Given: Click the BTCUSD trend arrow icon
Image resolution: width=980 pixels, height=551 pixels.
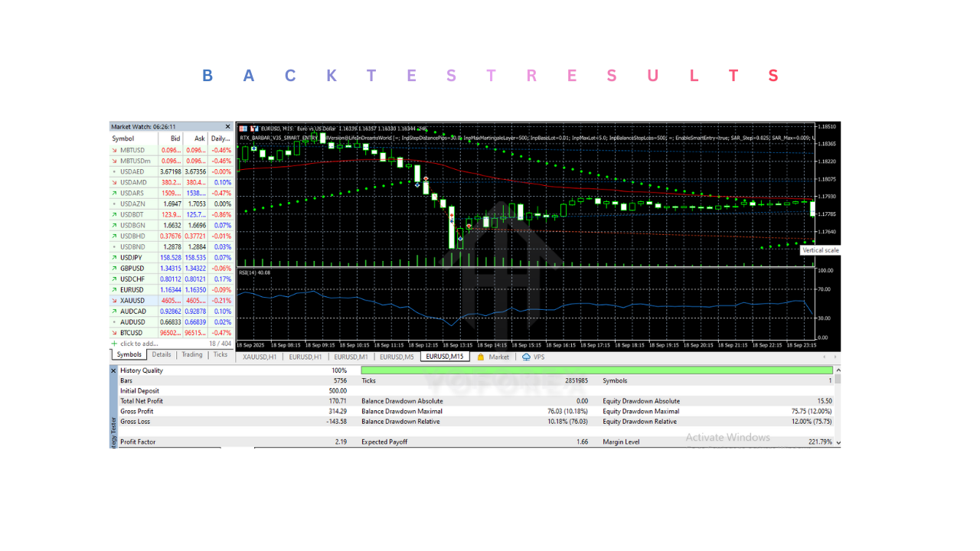Looking at the screenshot, I should point(115,333).
